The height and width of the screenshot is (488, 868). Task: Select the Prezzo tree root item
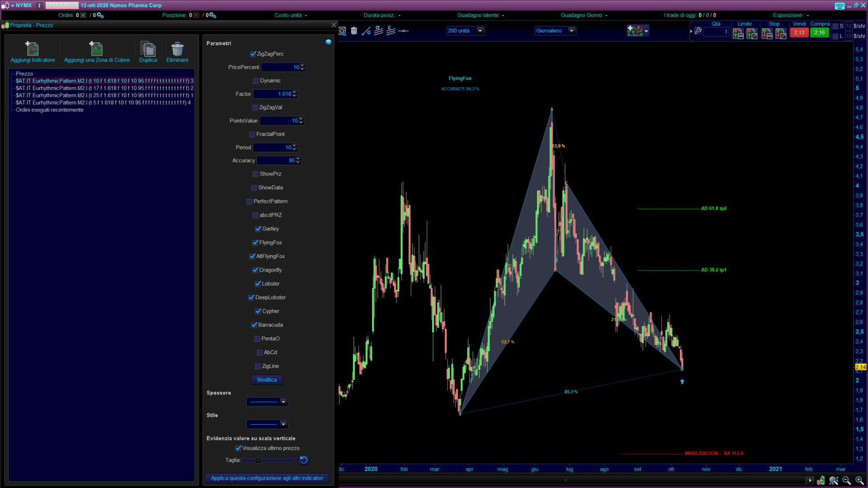tap(24, 74)
